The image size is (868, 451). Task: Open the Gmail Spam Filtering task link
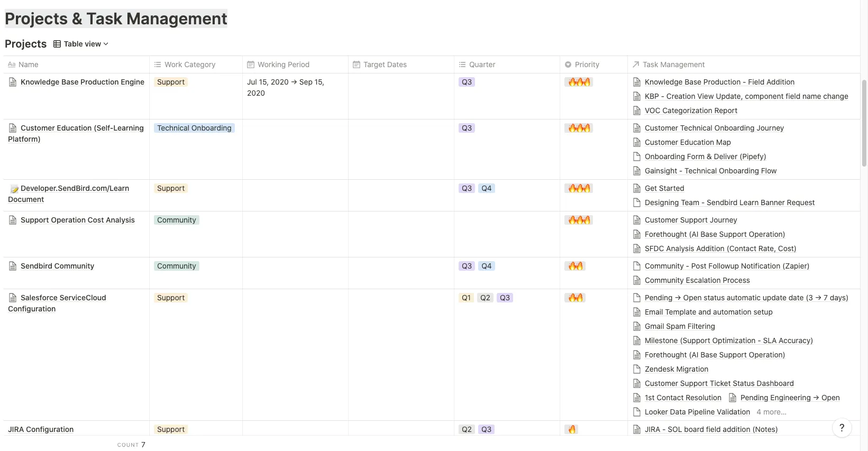679,326
